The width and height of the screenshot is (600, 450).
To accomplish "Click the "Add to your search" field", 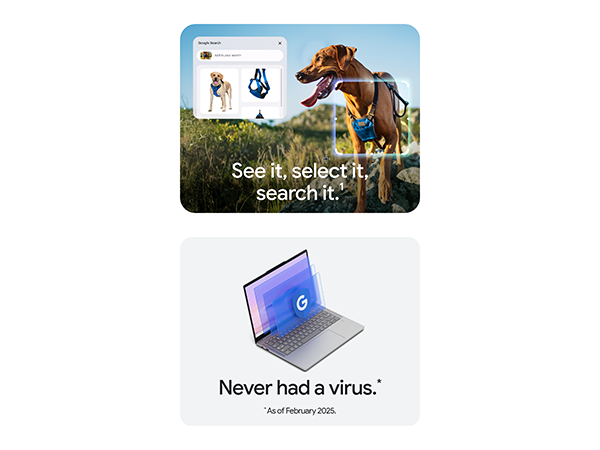I will pyautogui.click(x=240, y=55).
